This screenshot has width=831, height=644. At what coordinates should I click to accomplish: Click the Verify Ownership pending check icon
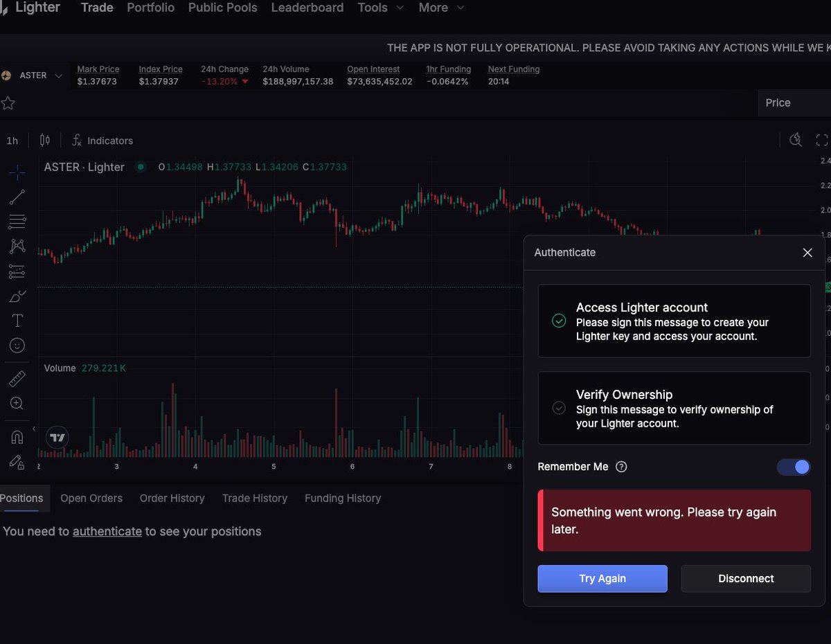click(559, 408)
